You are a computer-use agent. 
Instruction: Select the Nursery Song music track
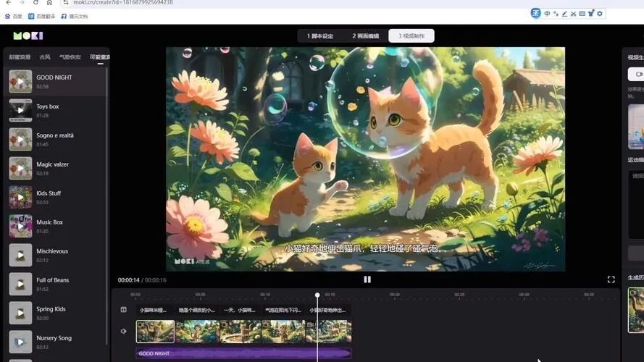click(54, 338)
